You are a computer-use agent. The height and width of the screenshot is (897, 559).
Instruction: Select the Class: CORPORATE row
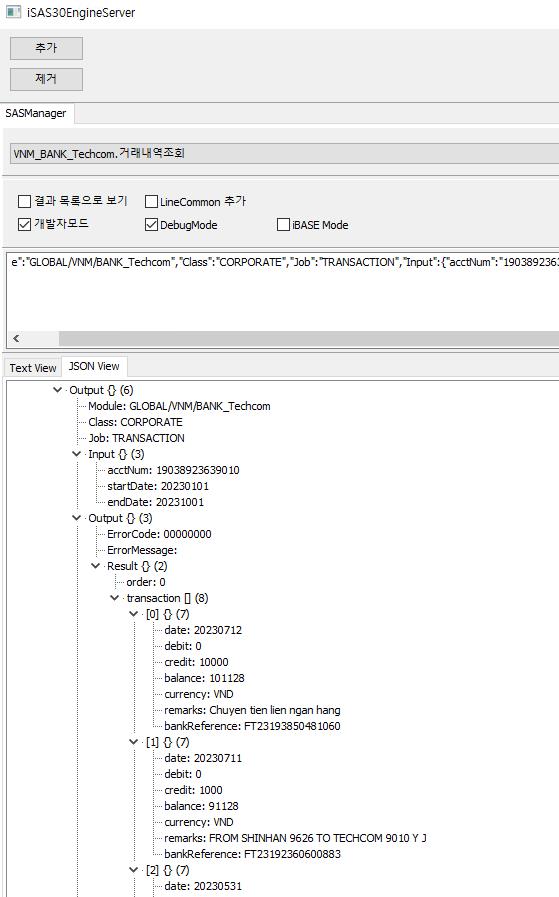135,422
